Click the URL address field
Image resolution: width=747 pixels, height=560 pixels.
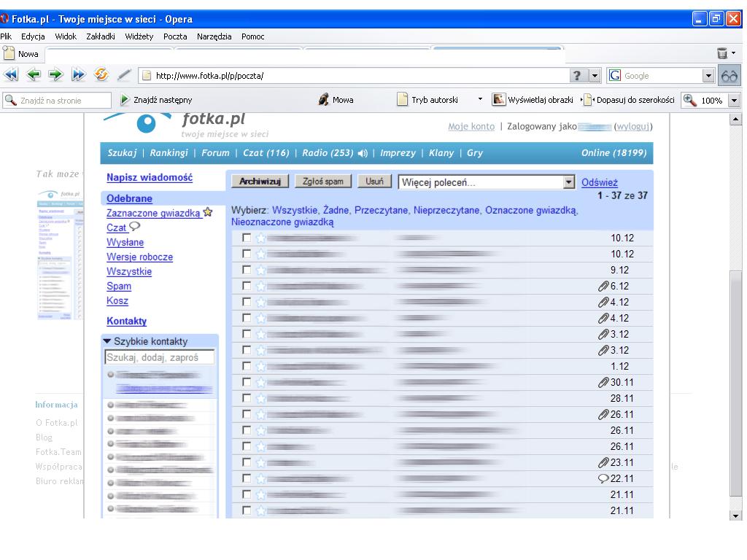click(x=352, y=75)
